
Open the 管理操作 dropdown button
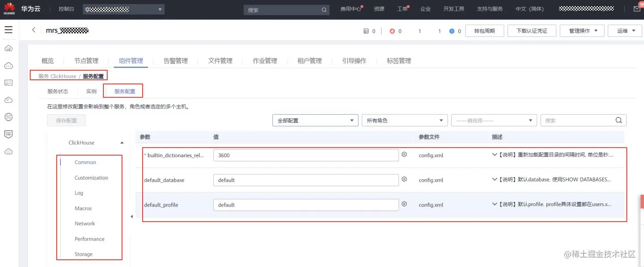tap(582, 30)
